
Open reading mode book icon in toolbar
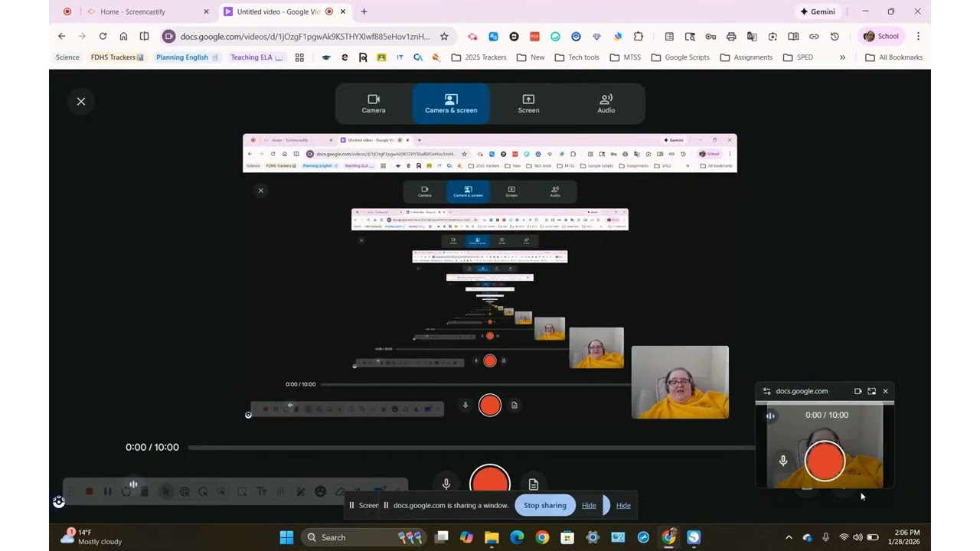(793, 36)
